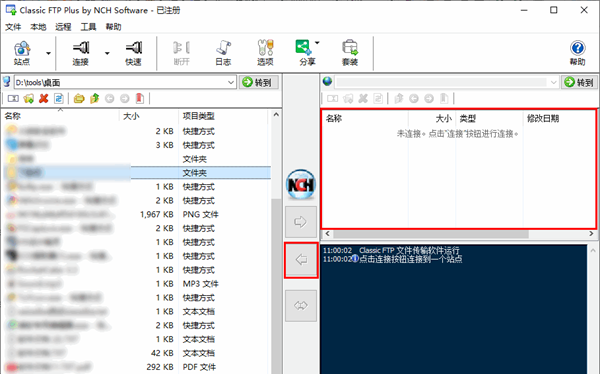Image resolution: width=600 pixels, height=374 pixels.
Task: Click log line 点击连接按钮连接到一个站点
Action: (x=410, y=259)
